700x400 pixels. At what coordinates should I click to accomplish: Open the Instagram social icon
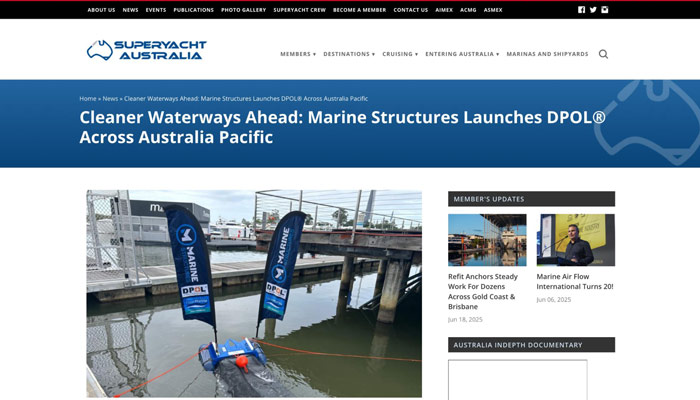[x=604, y=10]
